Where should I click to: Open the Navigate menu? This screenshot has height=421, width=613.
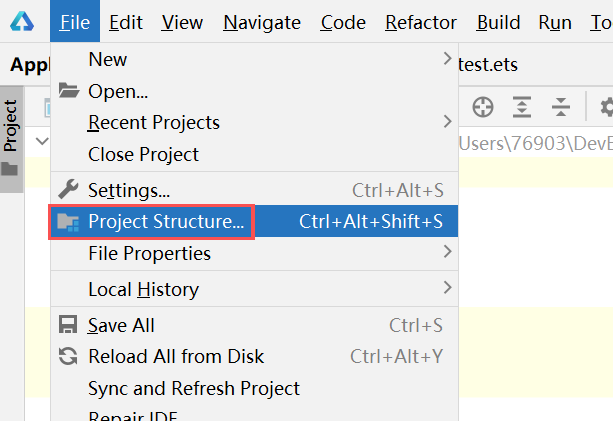tap(262, 22)
